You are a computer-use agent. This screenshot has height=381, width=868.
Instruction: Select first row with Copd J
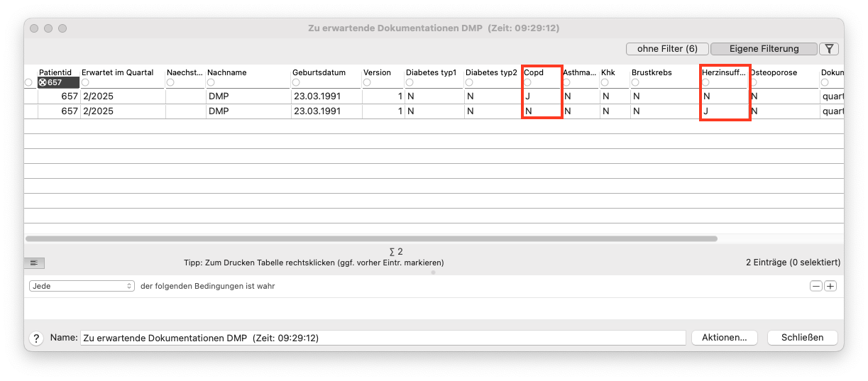(x=434, y=96)
